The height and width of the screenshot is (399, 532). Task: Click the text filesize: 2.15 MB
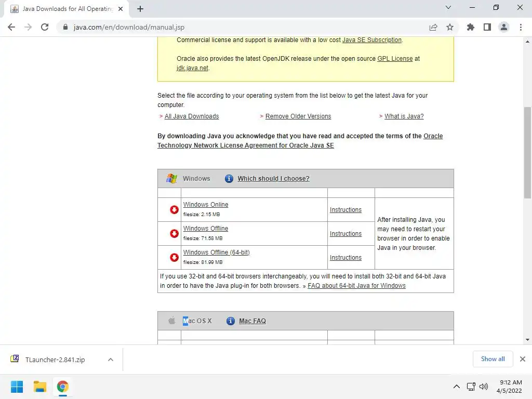tap(202, 215)
